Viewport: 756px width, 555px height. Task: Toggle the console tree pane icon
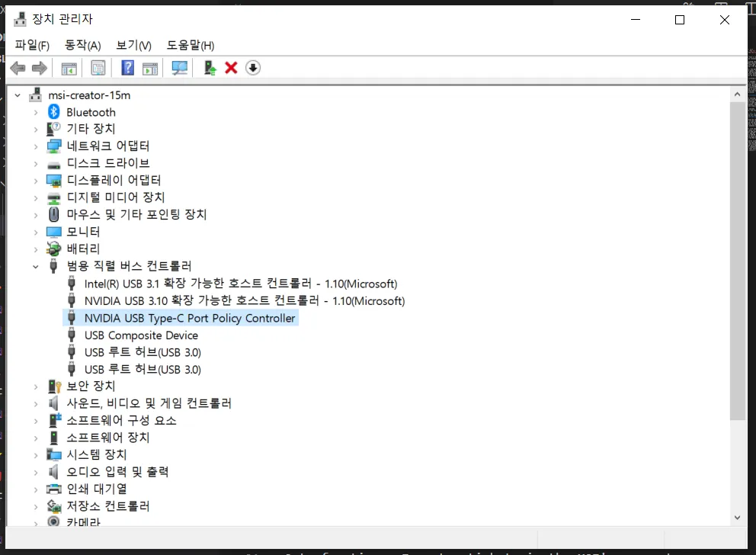click(69, 68)
